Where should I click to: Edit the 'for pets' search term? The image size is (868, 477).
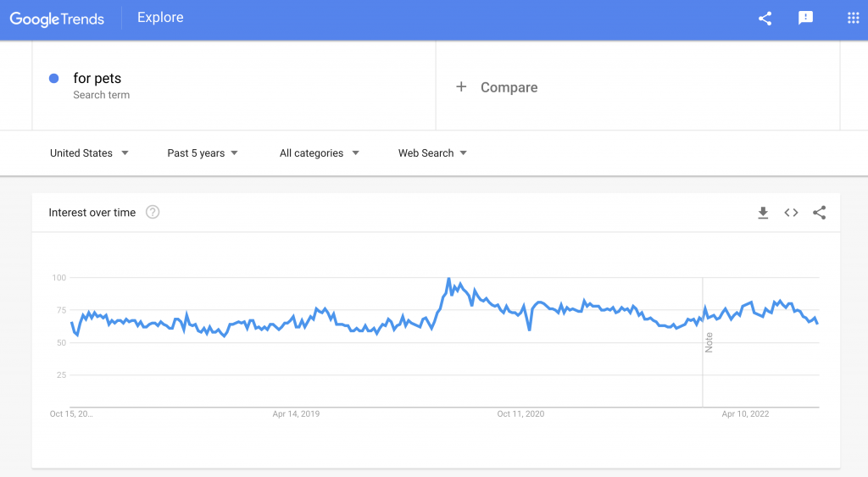[x=97, y=79]
